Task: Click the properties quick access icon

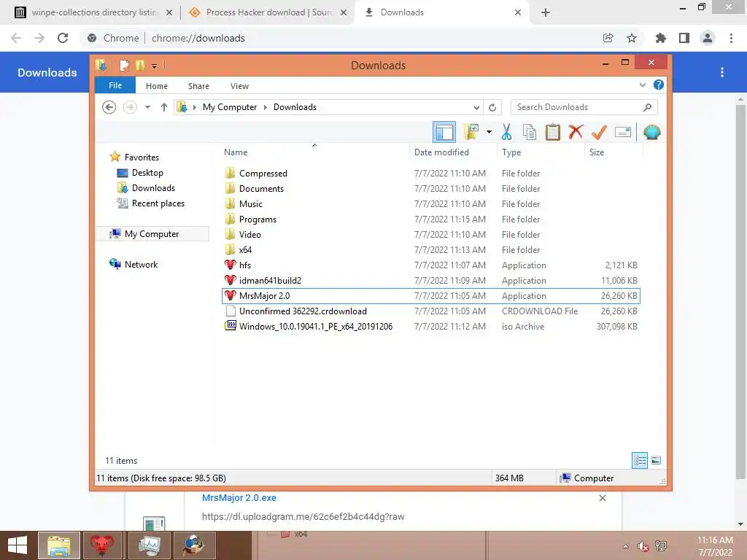Action: tap(124, 65)
